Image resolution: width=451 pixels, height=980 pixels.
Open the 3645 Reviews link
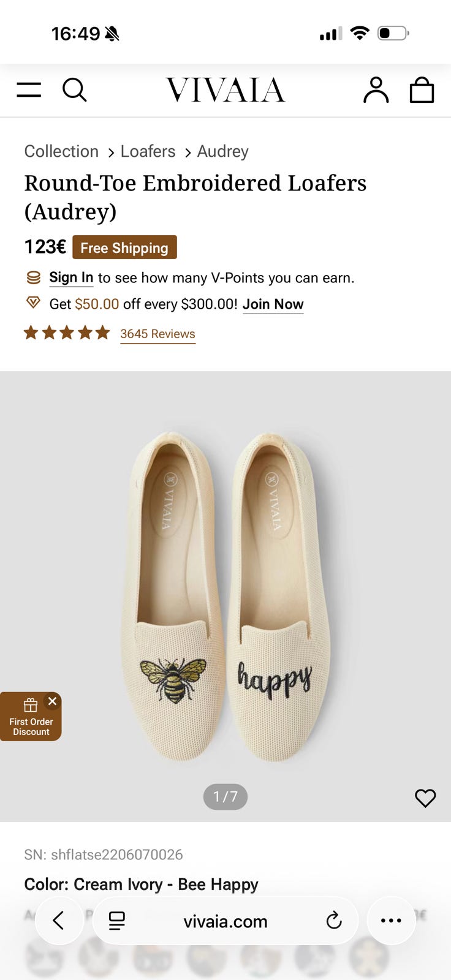(x=157, y=334)
